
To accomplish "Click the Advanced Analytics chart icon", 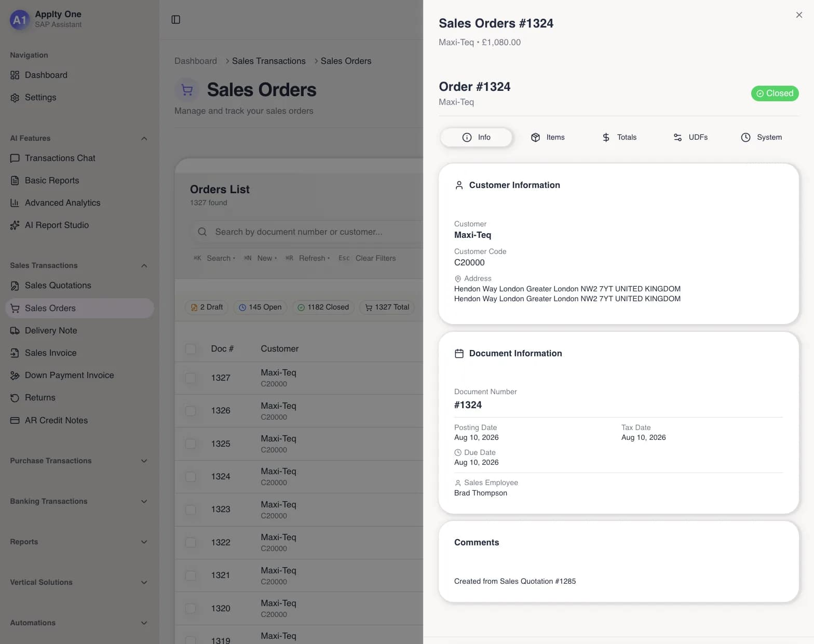I will click(15, 203).
